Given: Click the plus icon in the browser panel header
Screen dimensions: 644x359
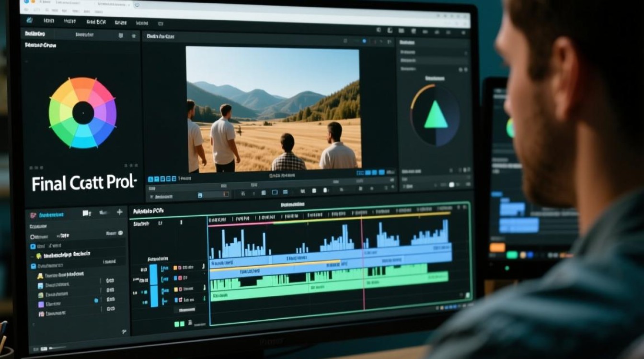Looking at the screenshot, I should coord(119,212).
